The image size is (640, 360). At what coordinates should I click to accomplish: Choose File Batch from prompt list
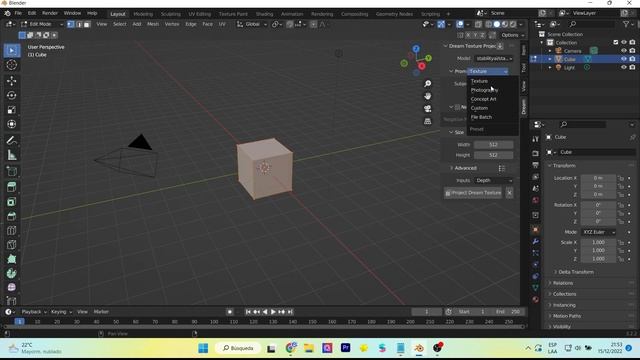pos(492,117)
